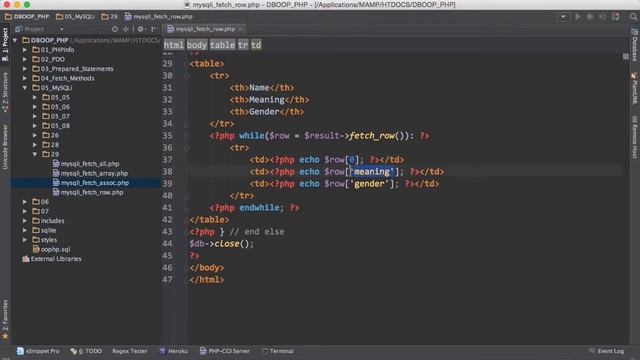Image resolution: width=640 pixels, height=360 pixels.
Task: Click the rightmost multicolored run toolbar icon
Action: point(616,17)
